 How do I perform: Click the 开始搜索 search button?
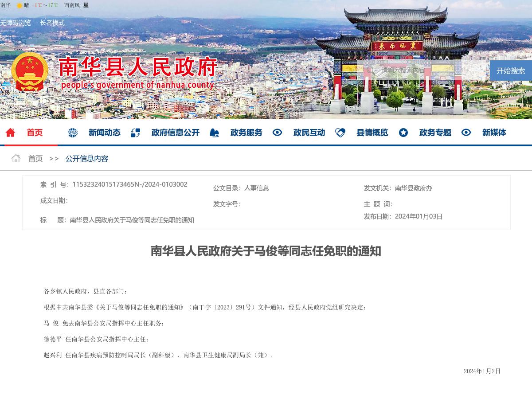pyautogui.click(x=510, y=70)
